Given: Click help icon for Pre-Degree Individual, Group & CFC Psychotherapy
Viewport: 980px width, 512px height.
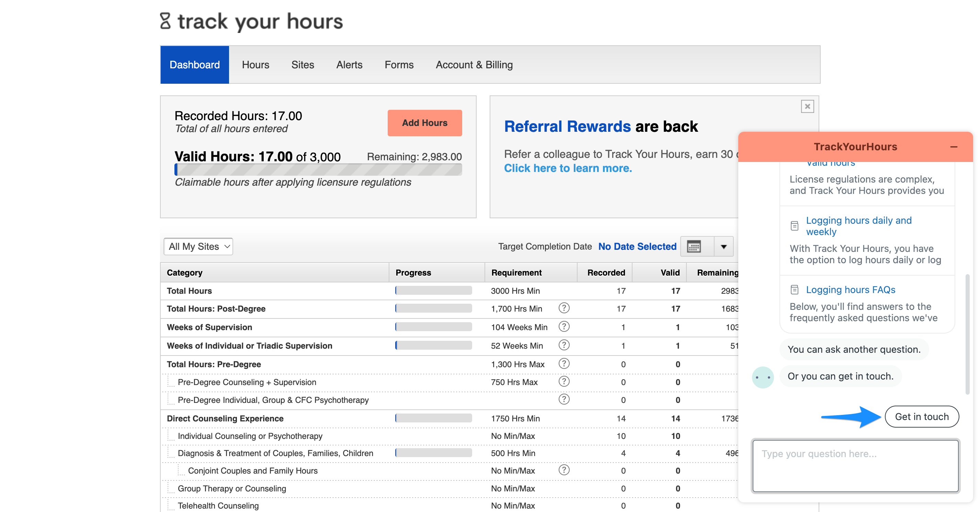Looking at the screenshot, I should coord(564,399).
